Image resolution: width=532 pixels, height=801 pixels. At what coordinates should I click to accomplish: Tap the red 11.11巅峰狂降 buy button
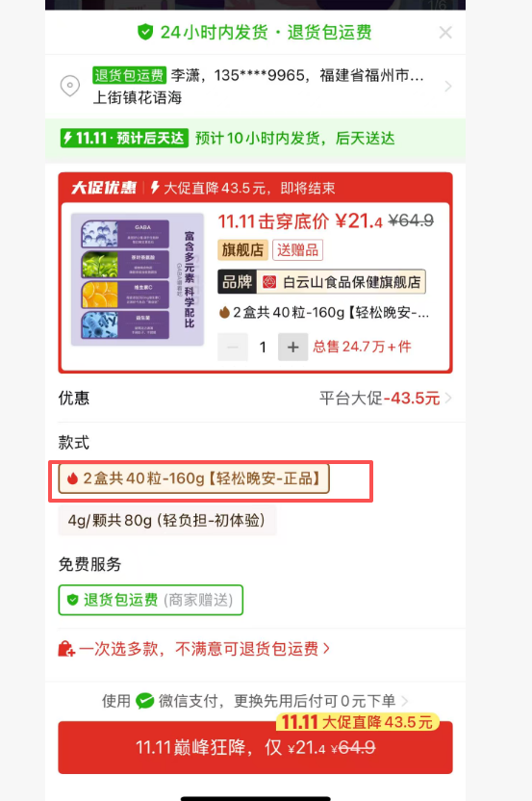click(255, 747)
